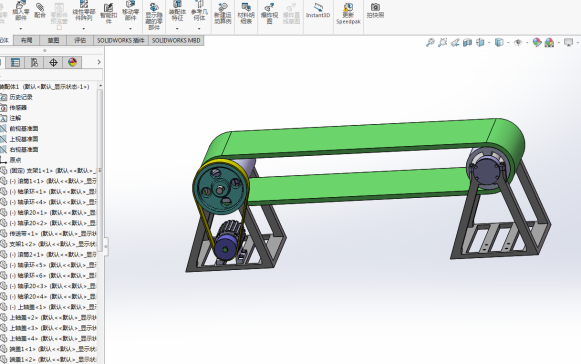Switch to the 布局 (Layout) tab
Image resolution: width=581 pixels, height=364 pixels.
[26, 40]
